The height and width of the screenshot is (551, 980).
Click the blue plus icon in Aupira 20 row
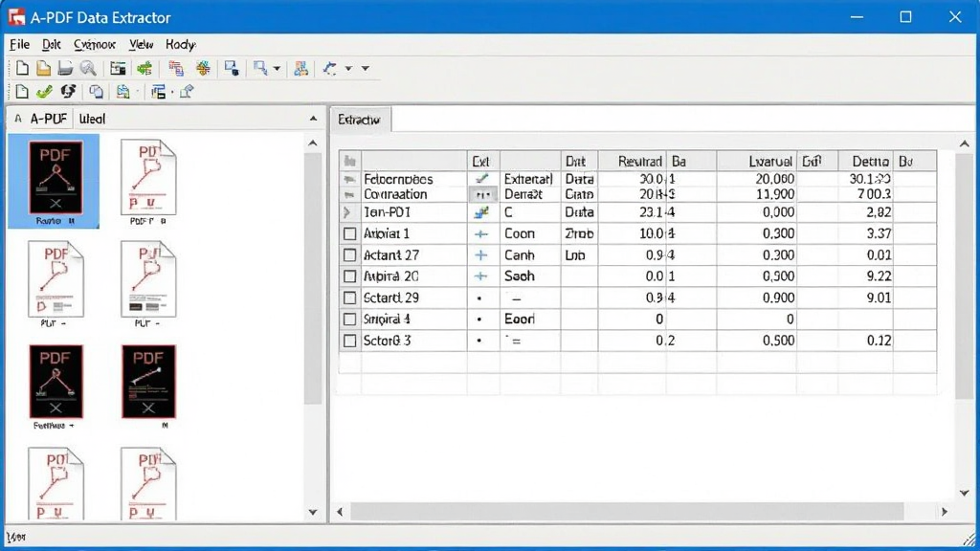[x=480, y=276]
